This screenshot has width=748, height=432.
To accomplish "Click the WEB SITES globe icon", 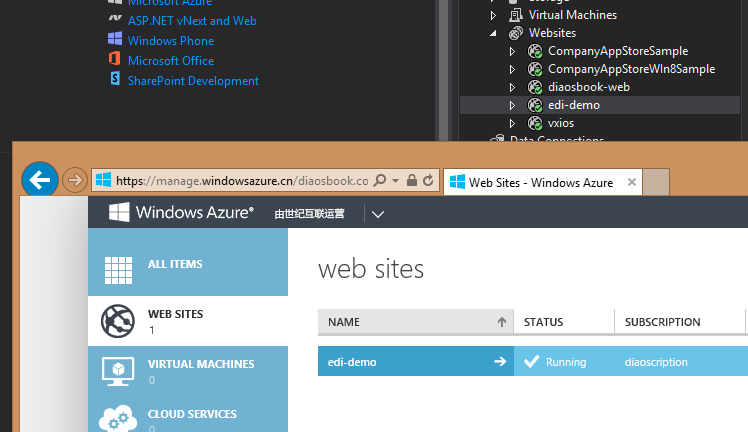I will [x=118, y=321].
